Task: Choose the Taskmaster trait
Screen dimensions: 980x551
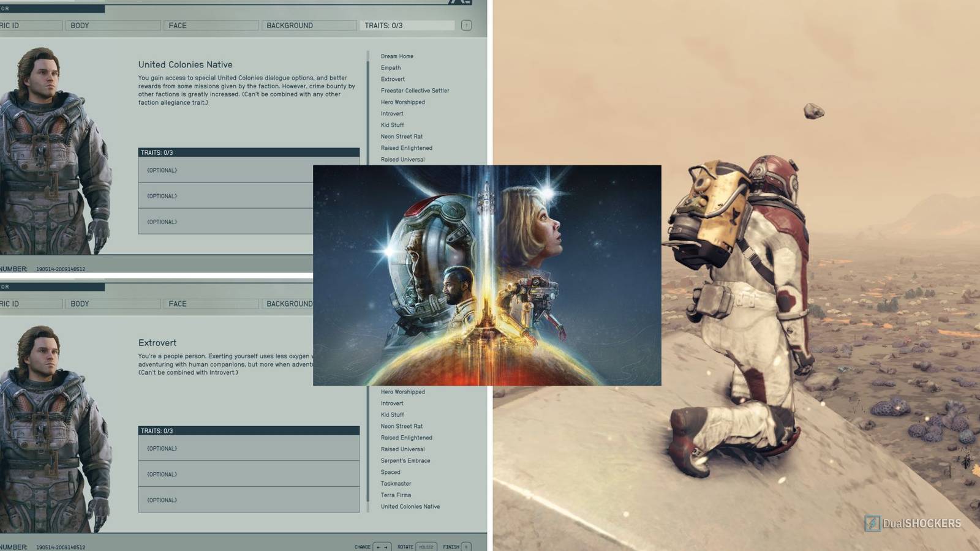Action: coord(396,484)
